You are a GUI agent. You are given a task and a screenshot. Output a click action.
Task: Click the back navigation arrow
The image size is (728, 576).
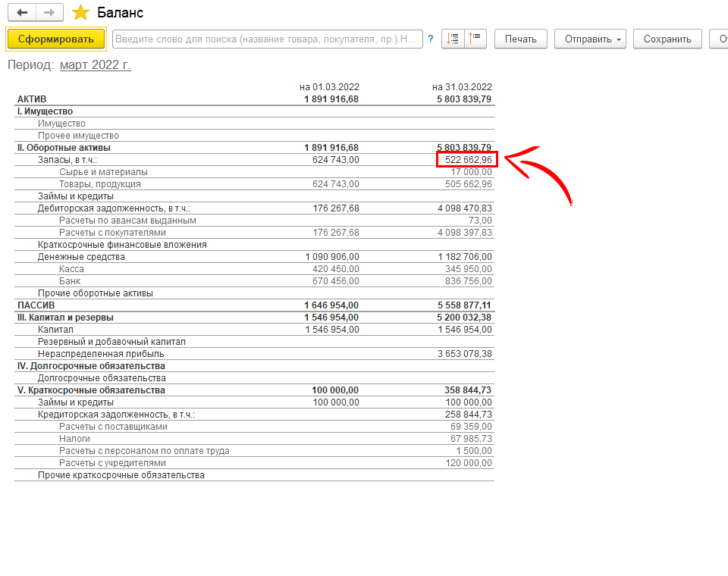pyautogui.click(x=21, y=13)
